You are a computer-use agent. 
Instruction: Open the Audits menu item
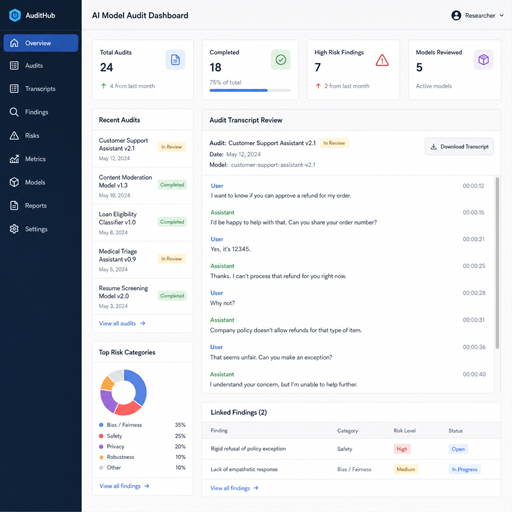point(41,66)
